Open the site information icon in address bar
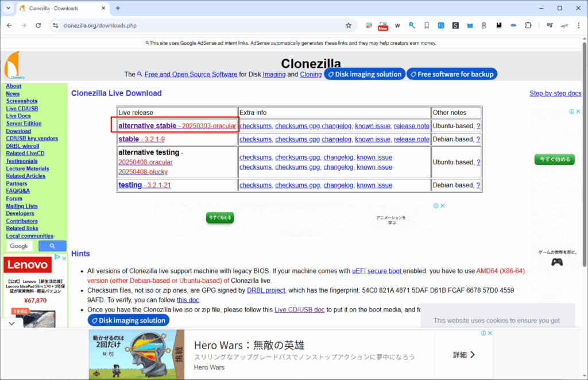This screenshot has width=588, height=380. coord(56,25)
